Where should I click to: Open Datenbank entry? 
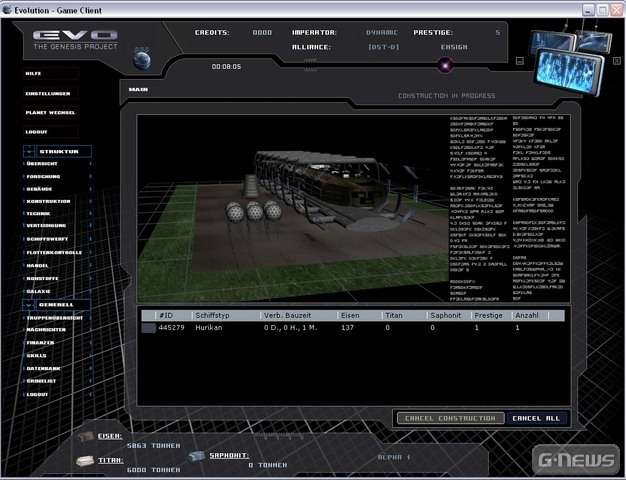[x=43, y=368]
